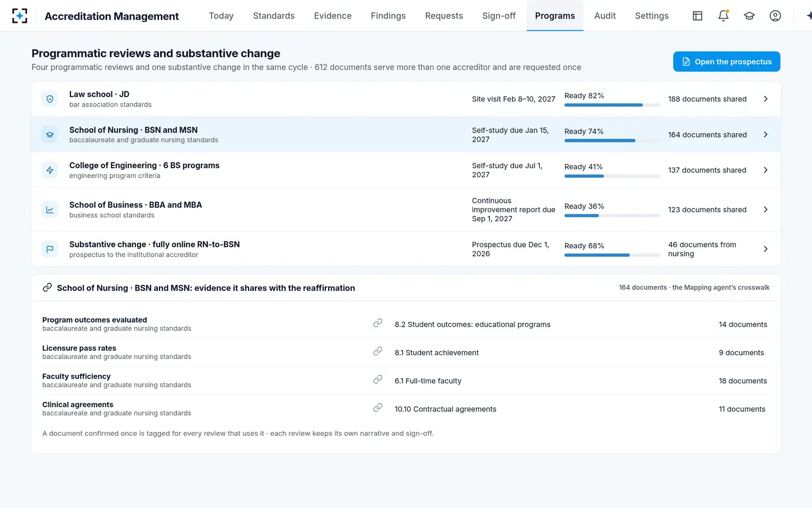
Task: Click the Accreditation Management logo icon
Action: pyautogui.click(x=20, y=16)
